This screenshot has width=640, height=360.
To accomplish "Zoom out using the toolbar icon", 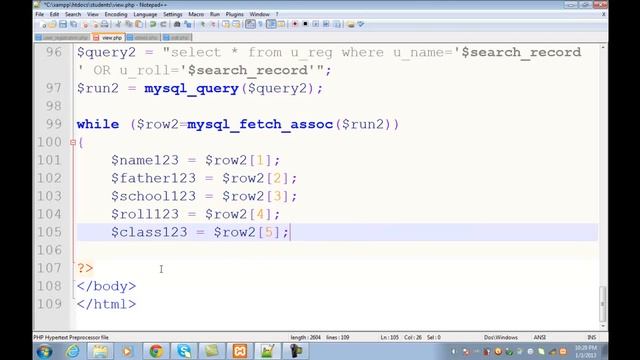I will pos(212,24).
